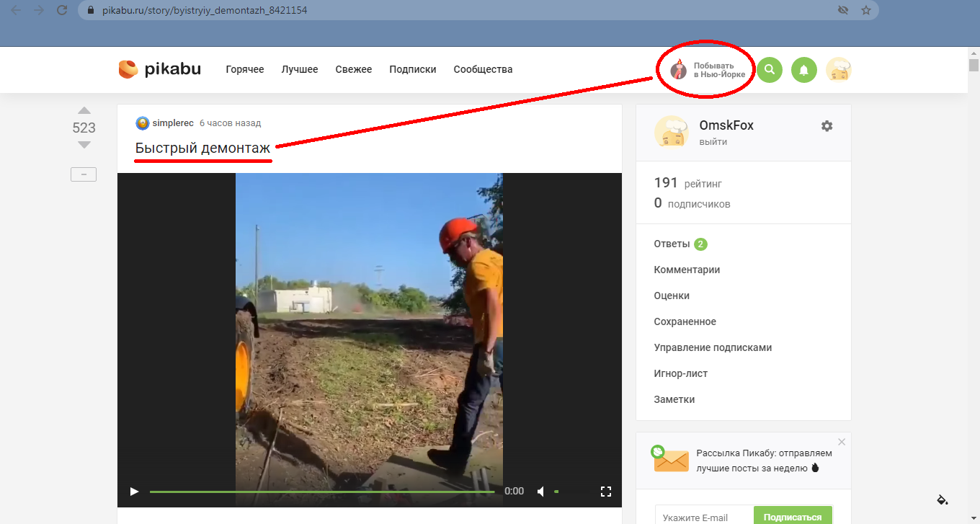
Task: Downvote the post with down arrow
Action: (x=84, y=145)
